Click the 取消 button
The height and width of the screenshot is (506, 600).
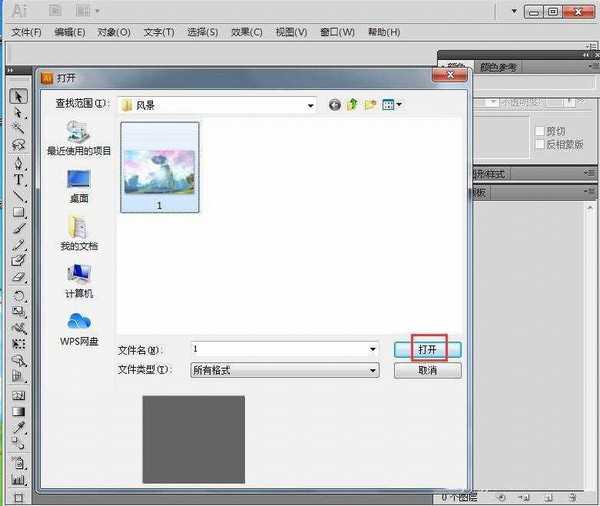[x=427, y=370]
